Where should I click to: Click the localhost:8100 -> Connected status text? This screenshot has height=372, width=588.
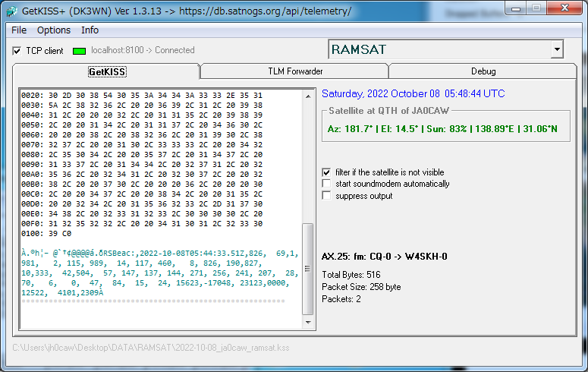[x=143, y=50]
